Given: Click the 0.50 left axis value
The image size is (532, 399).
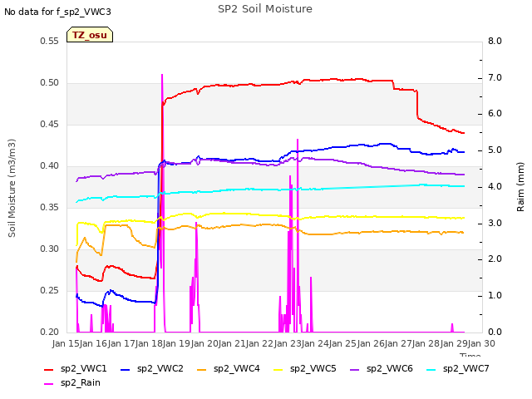Looking at the screenshot, I should pyautogui.click(x=50, y=83).
